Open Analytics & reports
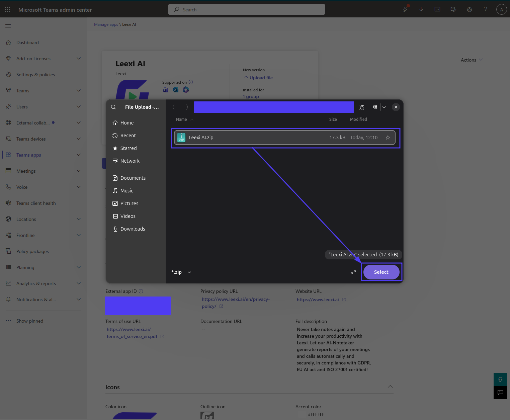 [x=36, y=283]
